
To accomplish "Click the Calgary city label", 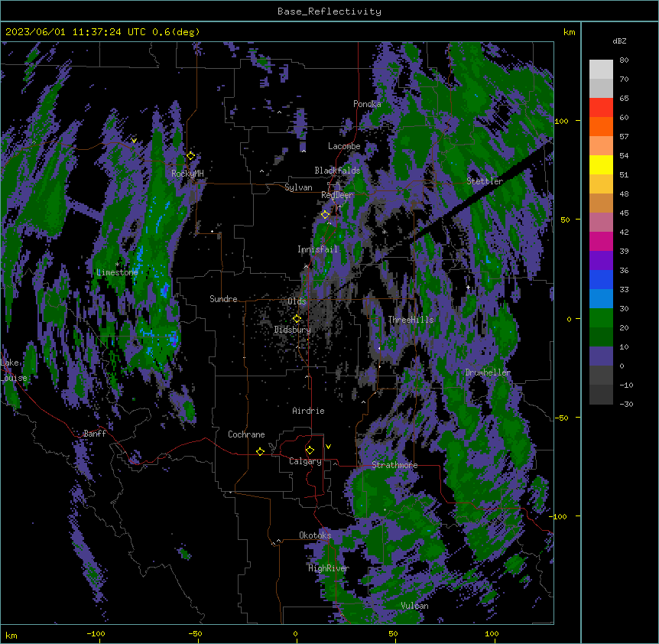I will click(305, 461).
